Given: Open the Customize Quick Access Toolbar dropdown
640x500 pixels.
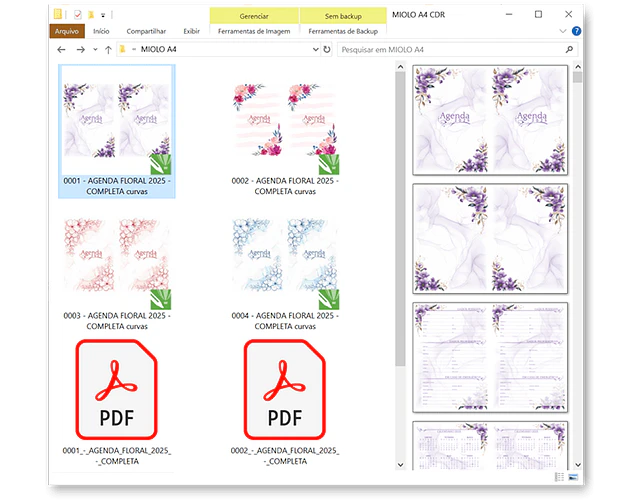Looking at the screenshot, I should pyautogui.click(x=103, y=14).
